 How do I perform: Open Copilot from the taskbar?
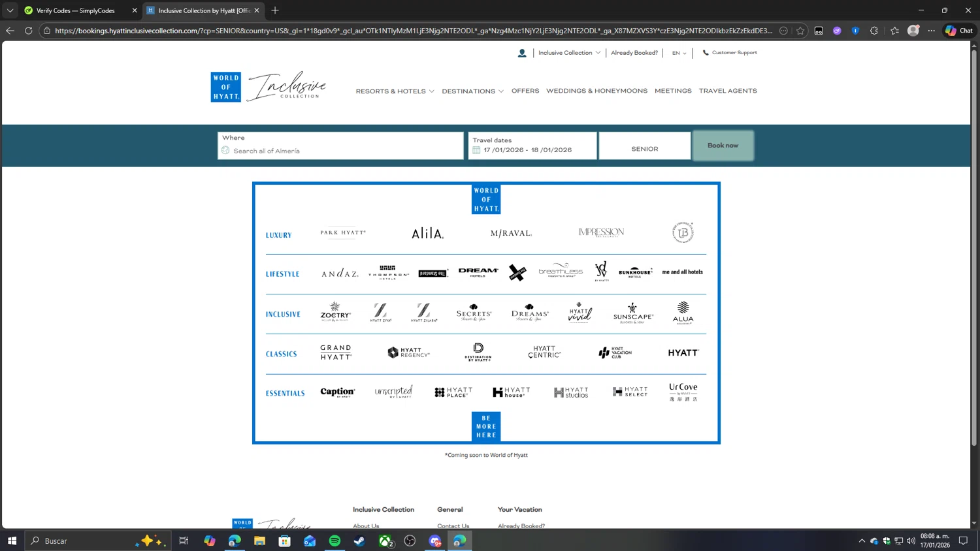209,541
